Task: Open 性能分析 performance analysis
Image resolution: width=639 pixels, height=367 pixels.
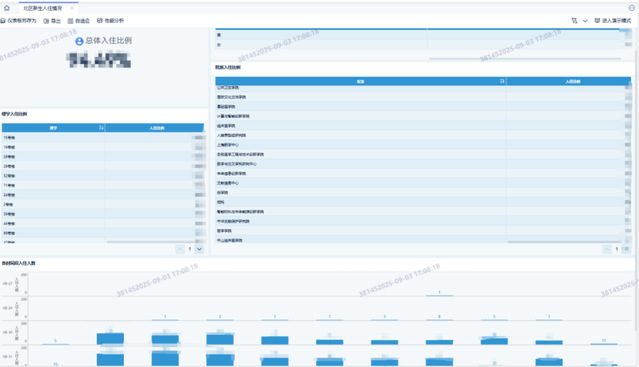Action: point(110,20)
